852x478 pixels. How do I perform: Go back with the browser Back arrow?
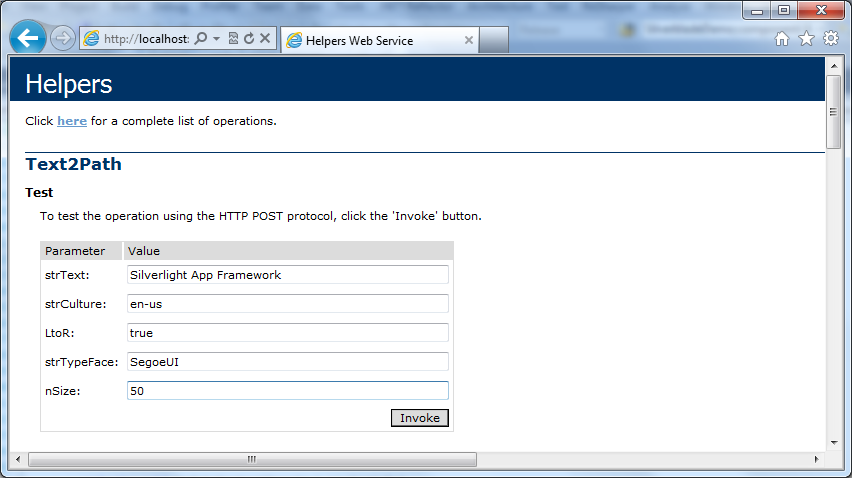tap(27, 38)
